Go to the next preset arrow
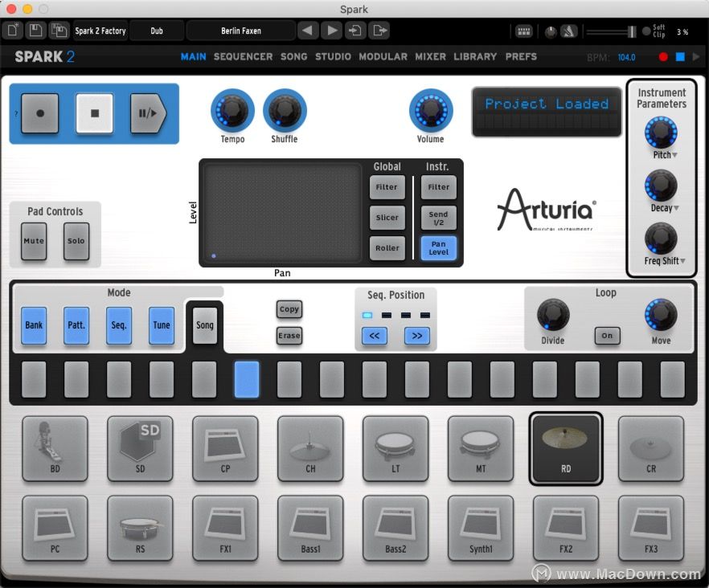Screen dimensions: 709x588 coord(332,31)
